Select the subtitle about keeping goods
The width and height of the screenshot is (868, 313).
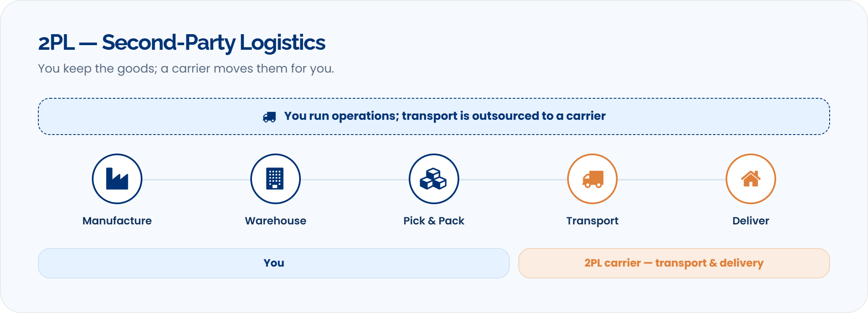(186, 69)
